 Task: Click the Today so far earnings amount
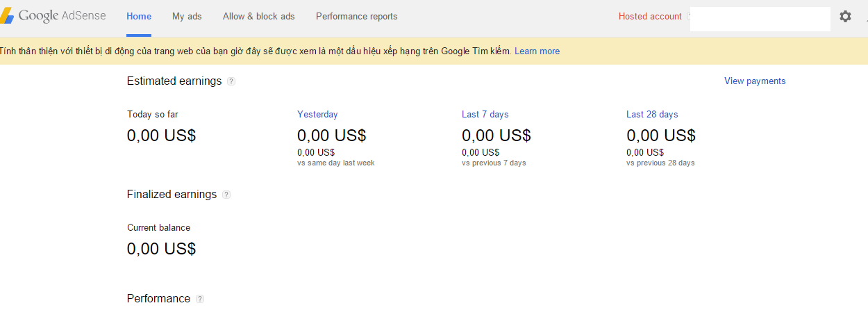[161, 136]
